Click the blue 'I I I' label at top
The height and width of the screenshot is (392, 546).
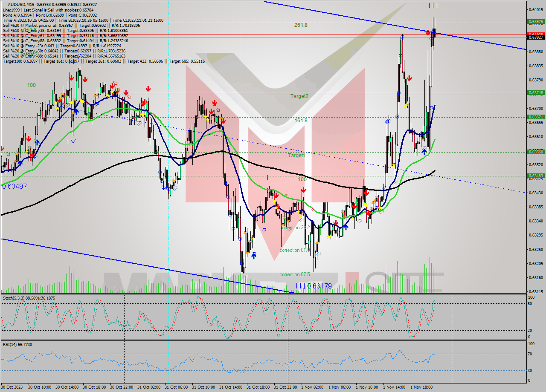pos(433,6)
